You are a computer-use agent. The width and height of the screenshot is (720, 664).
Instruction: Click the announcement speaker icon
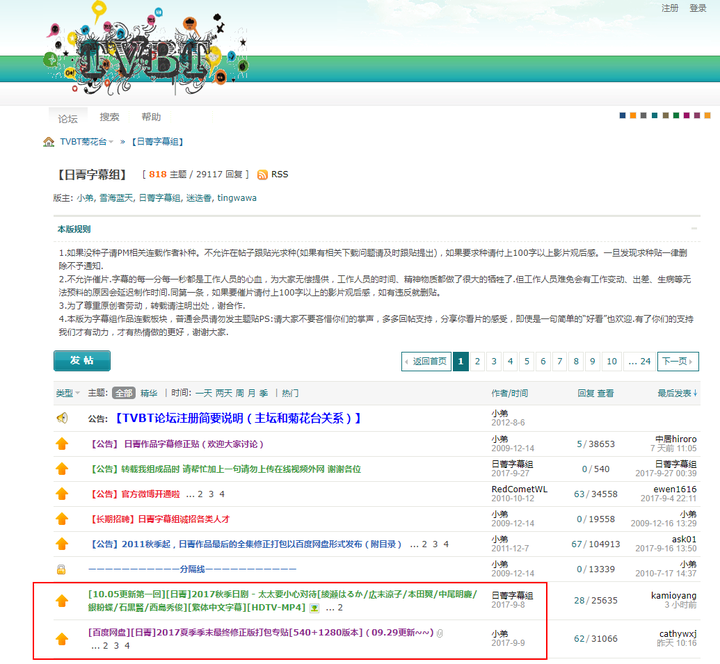coord(62,418)
